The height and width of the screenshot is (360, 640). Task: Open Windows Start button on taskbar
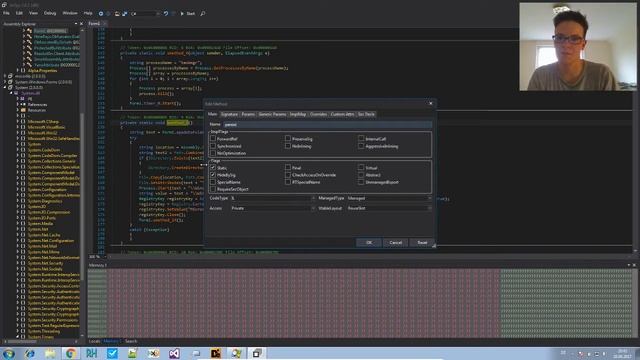click(x=9, y=353)
